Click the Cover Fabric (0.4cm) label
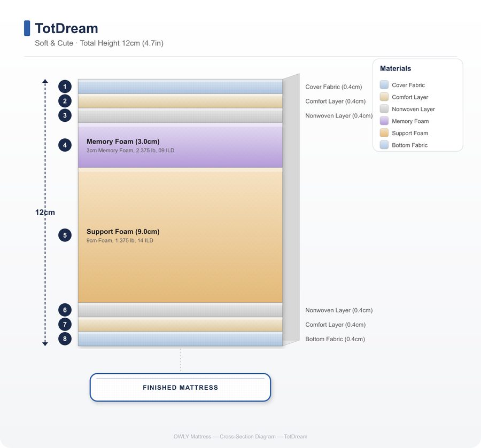 pyautogui.click(x=333, y=87)
